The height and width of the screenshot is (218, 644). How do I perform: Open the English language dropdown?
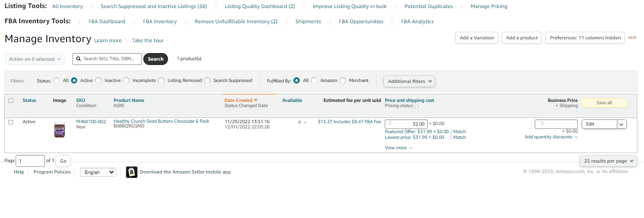pos(98,173)
